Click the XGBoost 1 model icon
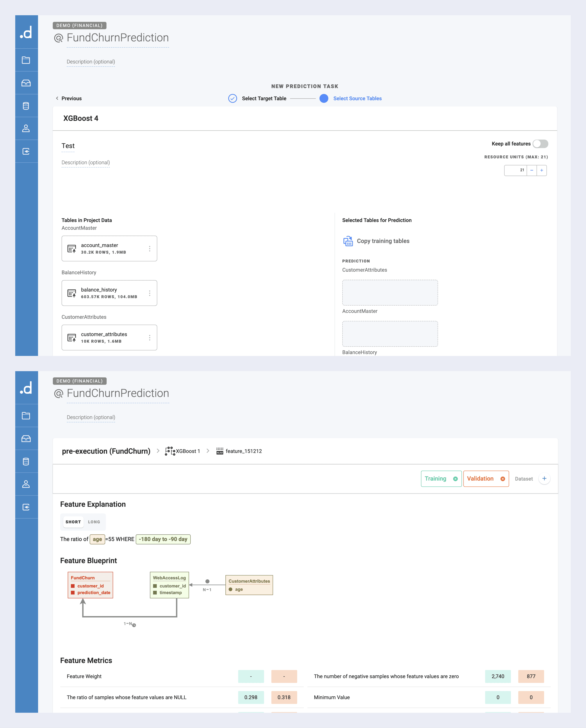This screenshot has height=728, width=586. [170, 451]
